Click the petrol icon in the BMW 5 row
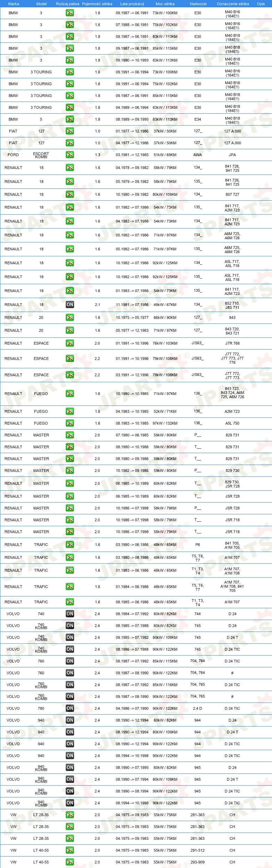This screenshot has height=868, width=272. tap(70, 119)
